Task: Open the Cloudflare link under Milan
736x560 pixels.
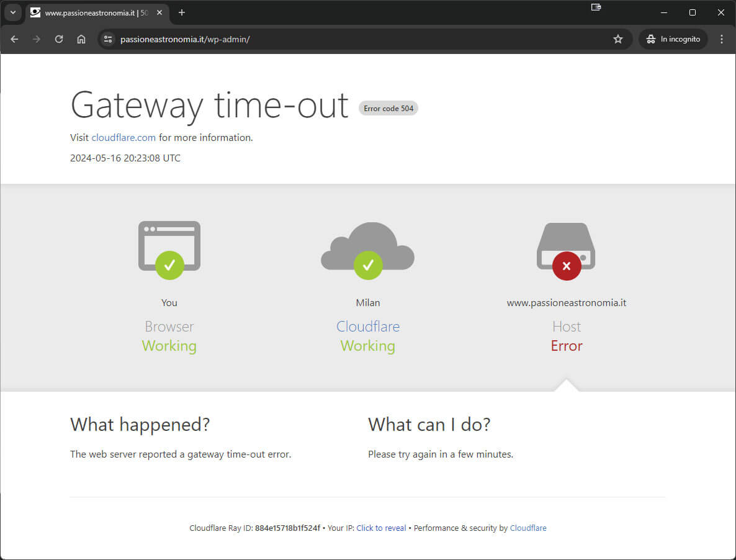Action: [x=368, y=326]
